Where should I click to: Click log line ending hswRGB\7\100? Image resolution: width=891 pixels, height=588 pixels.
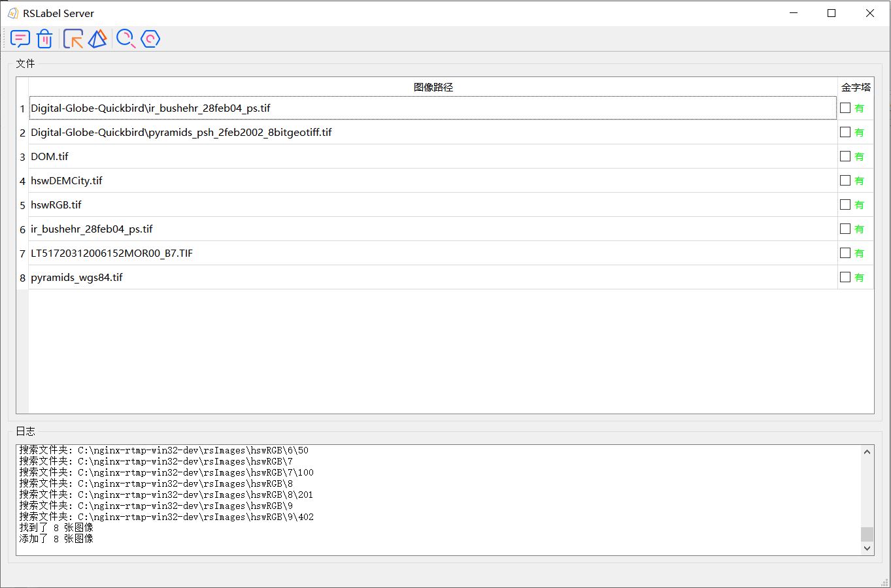pyautogui.click(x=166, y=472)
